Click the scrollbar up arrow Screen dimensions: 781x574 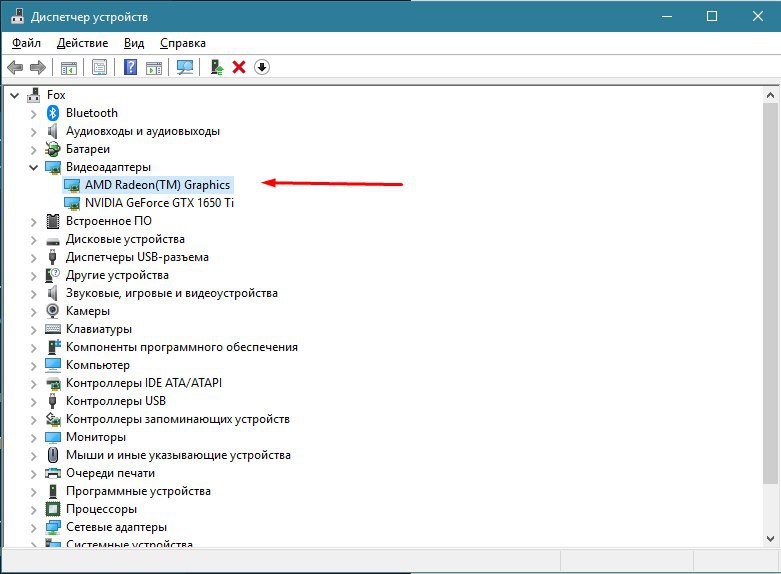pos(770,95)
